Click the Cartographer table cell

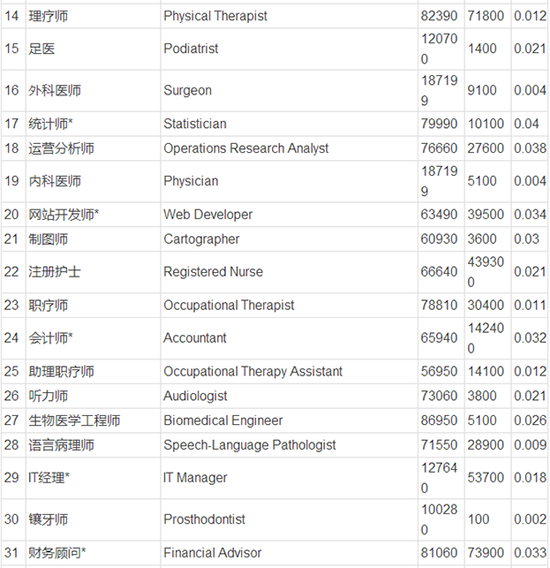tap(288, 239)
